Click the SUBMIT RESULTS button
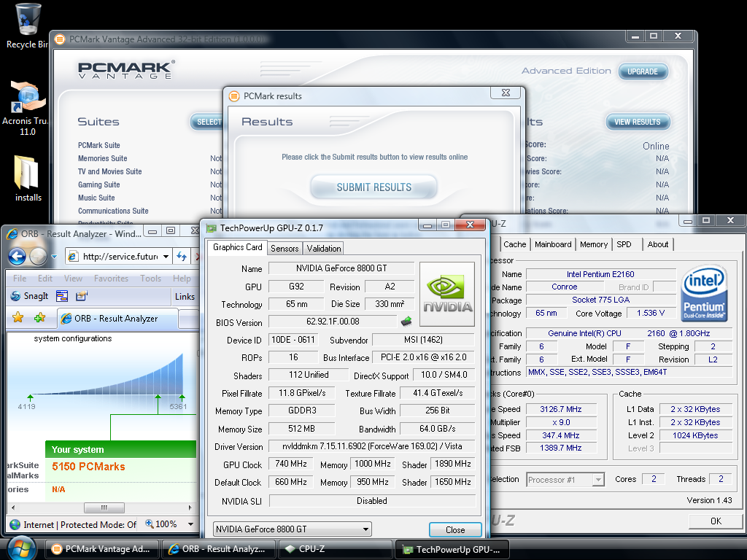 (374, 187)
